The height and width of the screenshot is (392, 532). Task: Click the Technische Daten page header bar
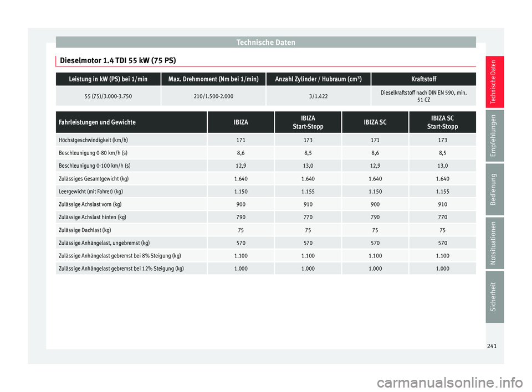(x=265, y=43)
